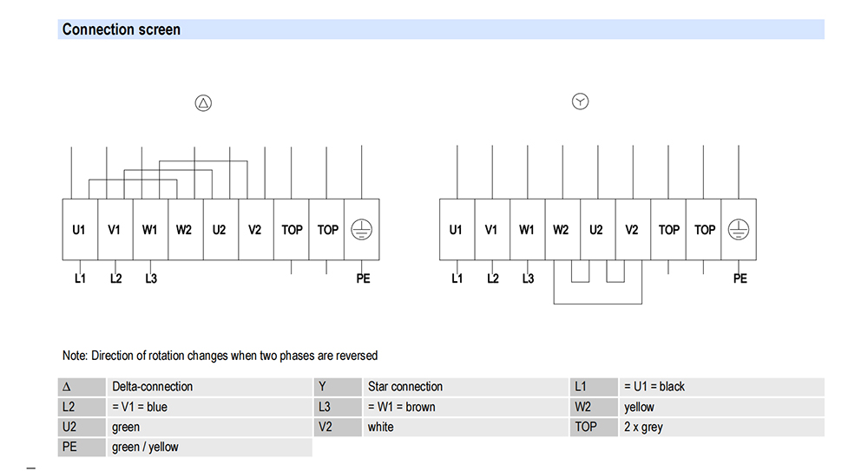Click the "Connection screen" header
The width and height of the screenshot is (868, 471).
point(122,29)
